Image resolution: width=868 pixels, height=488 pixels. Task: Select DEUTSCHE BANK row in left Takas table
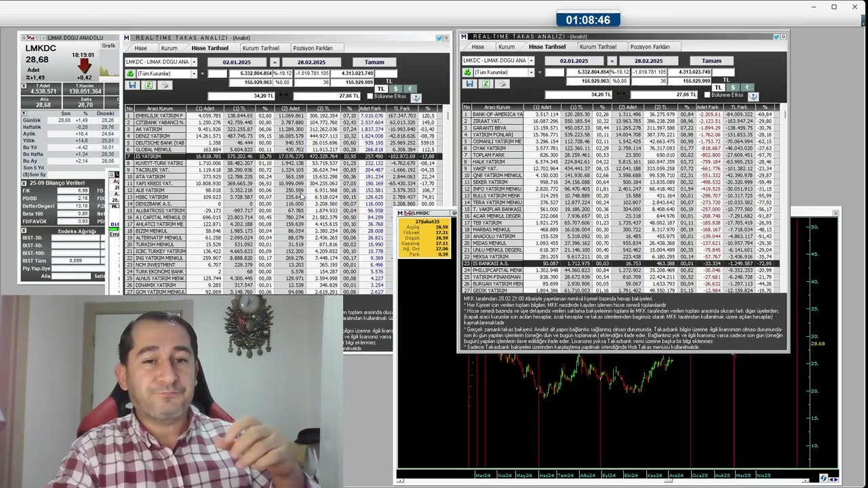(x=283, y=143)
